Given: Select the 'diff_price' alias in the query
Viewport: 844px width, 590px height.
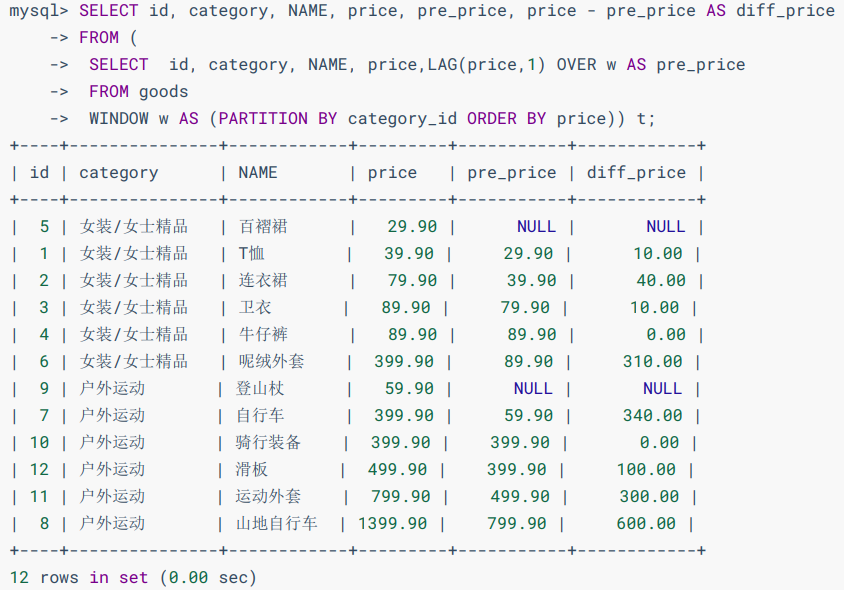Looking at the screenshot, I should point(785,11).
